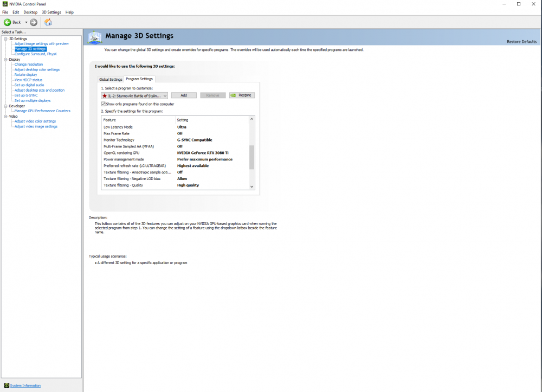The image size is (542, 392).
Task: Click the home icon on the toolbar
Action: click(48, 22)
